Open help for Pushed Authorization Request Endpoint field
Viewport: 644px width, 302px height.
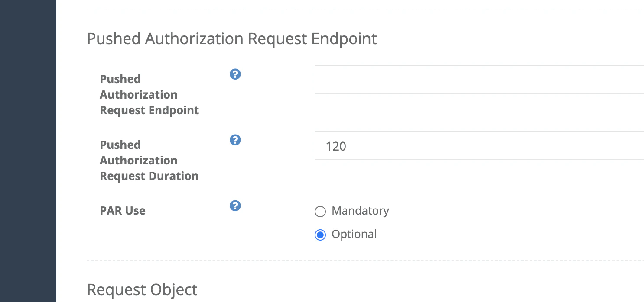[x=235, y=74]
